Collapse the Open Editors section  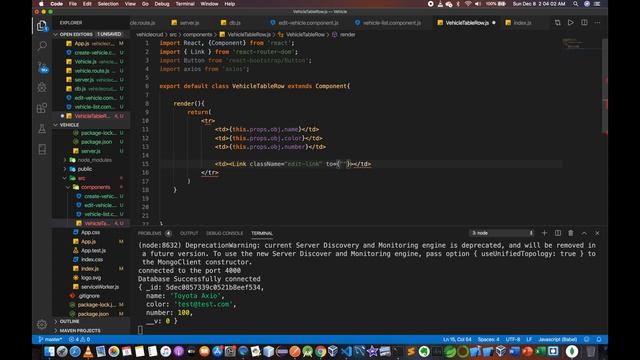point(91,34)
